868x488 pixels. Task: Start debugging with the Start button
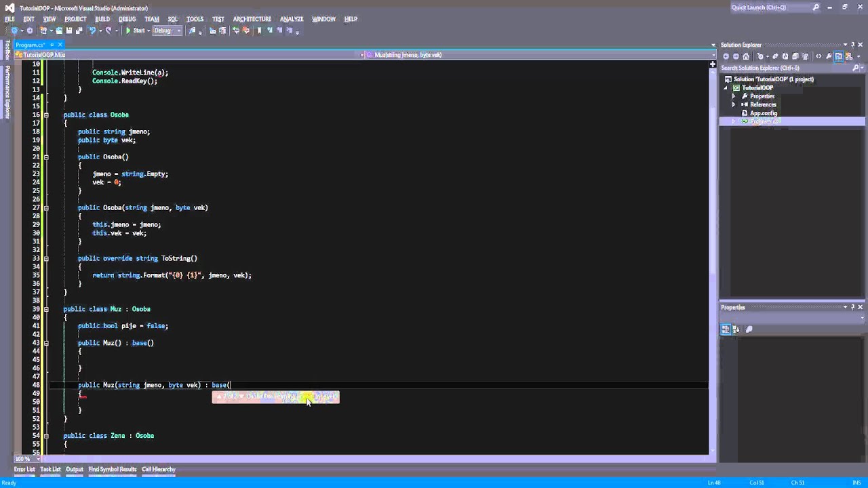click(136, 30)
